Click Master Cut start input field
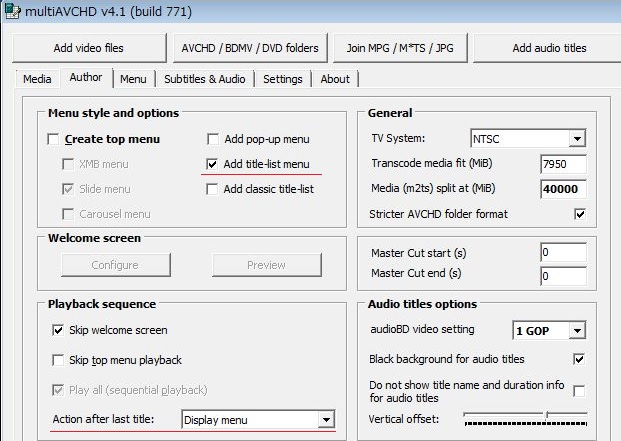621x441 pixels. pos(563,252)
